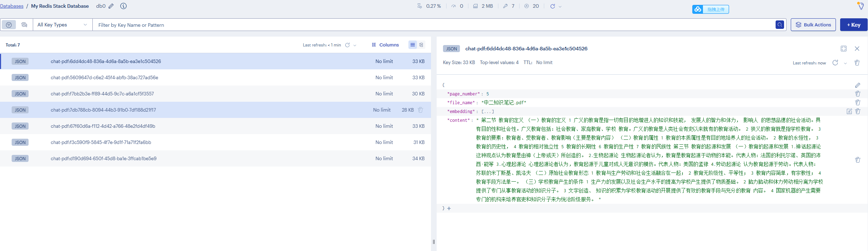Delete the page_number field
The image size is (868, 251).
coord(858,94)
